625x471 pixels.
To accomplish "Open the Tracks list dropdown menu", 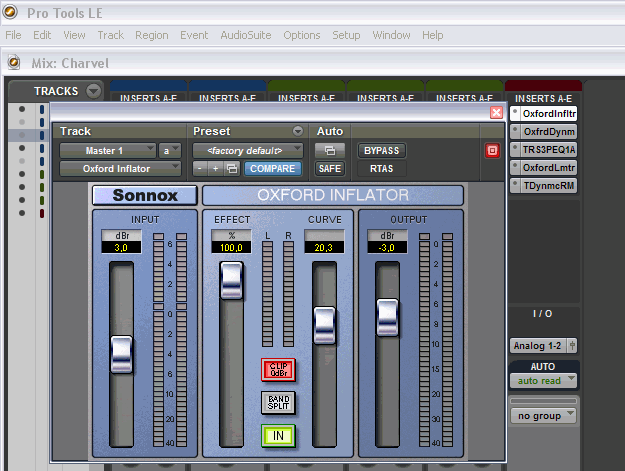I will point(94,91).
